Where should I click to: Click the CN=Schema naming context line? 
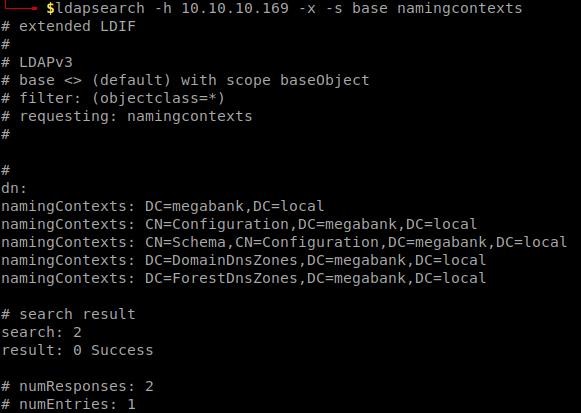coord(284,242)
